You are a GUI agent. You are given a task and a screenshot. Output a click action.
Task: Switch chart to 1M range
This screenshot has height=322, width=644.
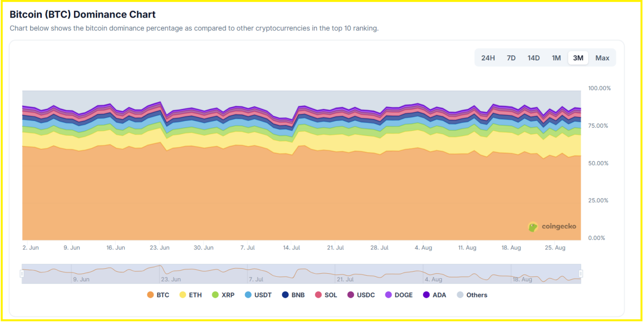(556, 58)
